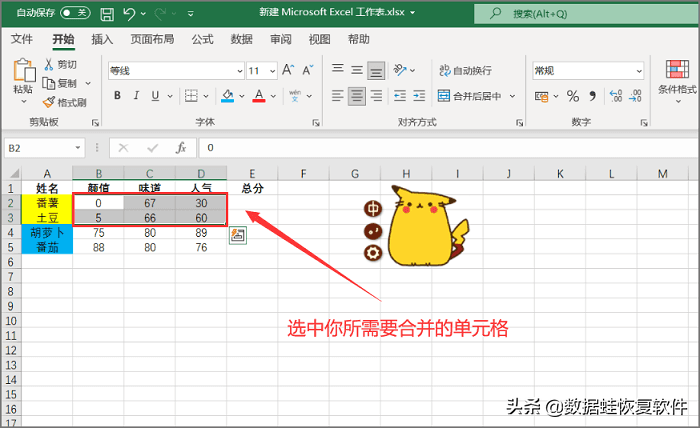Expand the borders options arrow
700x428 pixels.
(x=206, y=96)
